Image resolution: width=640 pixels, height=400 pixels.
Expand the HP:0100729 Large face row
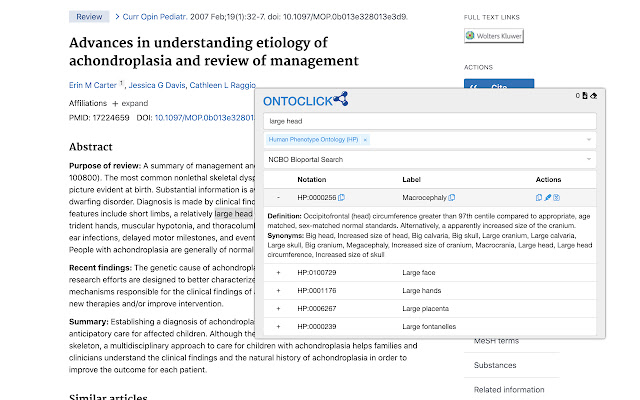(x=278, y=273)
